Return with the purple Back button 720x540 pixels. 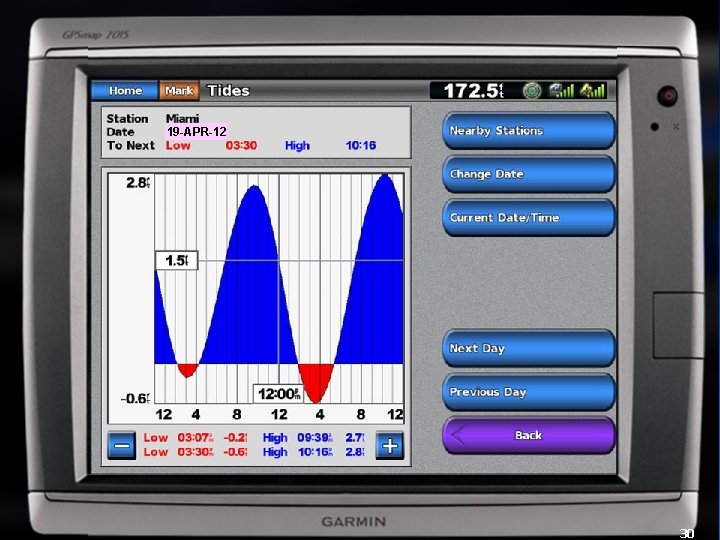(529, 435)
